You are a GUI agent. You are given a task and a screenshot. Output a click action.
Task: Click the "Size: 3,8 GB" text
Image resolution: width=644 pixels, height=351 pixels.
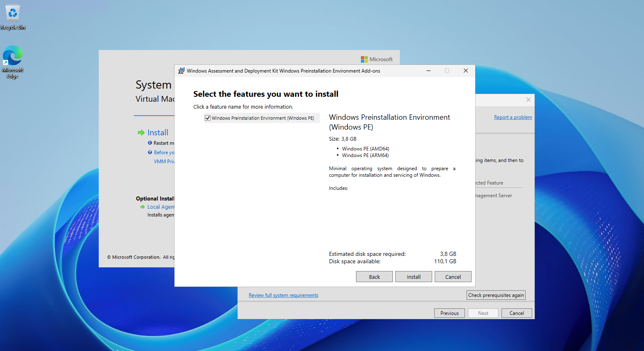343,139
